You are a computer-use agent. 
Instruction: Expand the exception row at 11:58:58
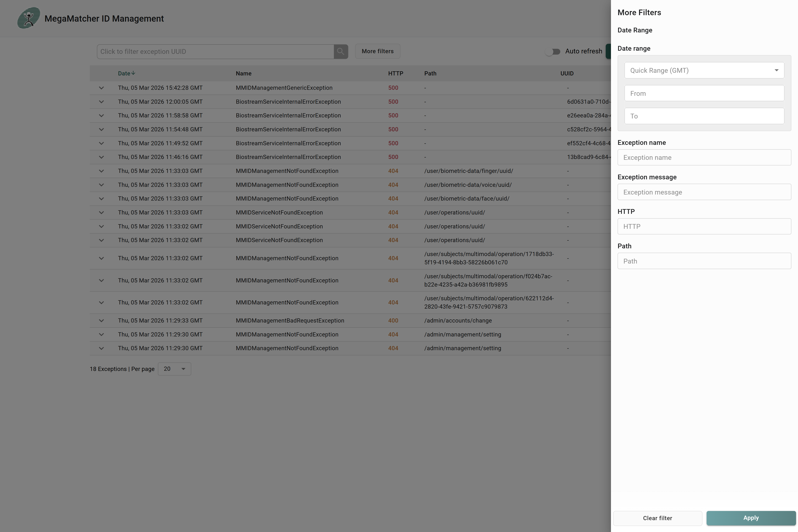coord(101,116)
